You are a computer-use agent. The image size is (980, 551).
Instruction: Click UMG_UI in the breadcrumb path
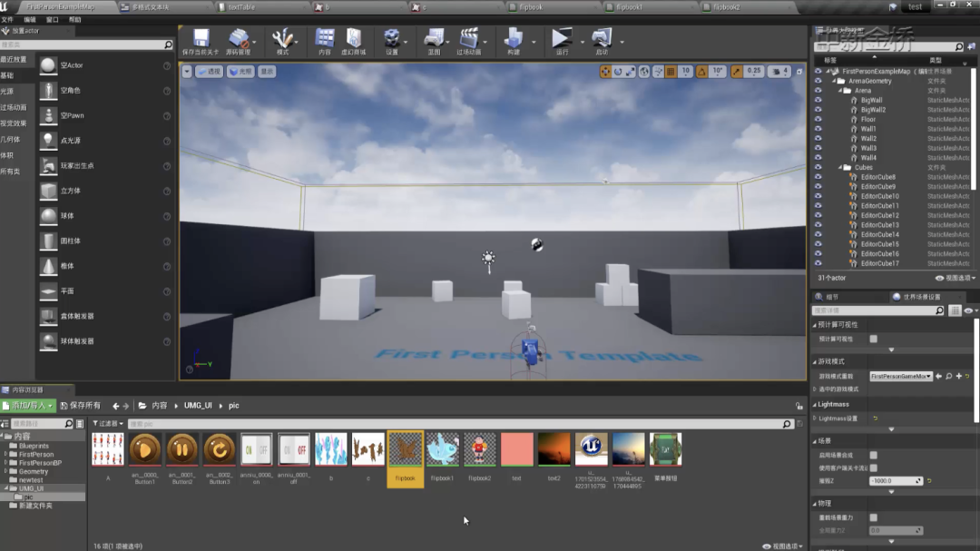point(198,406)
